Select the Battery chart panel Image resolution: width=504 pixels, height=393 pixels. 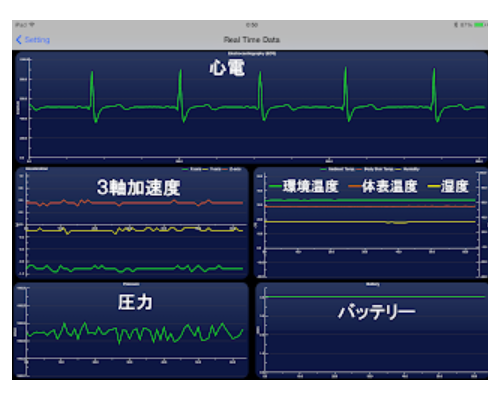click(372, 330)
